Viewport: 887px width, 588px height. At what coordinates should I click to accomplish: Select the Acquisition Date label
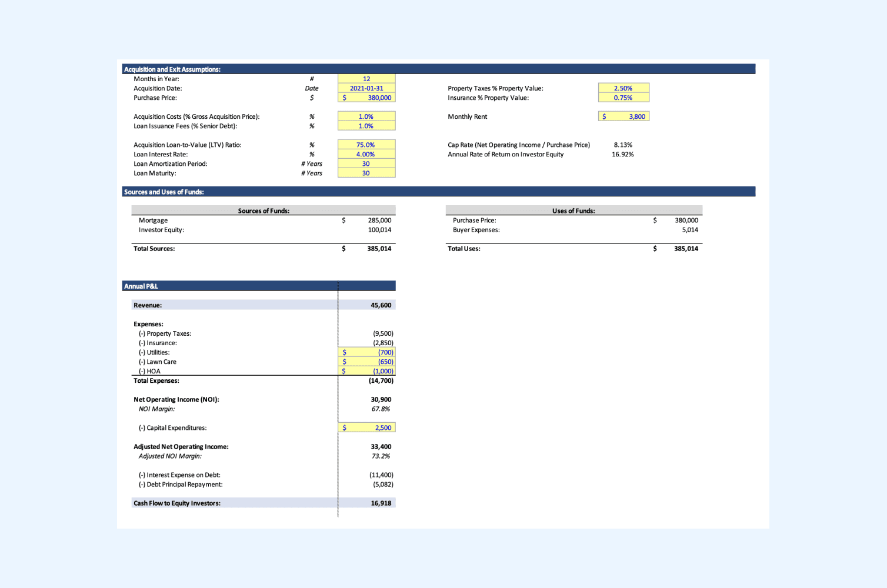click(x=158, y=88)
